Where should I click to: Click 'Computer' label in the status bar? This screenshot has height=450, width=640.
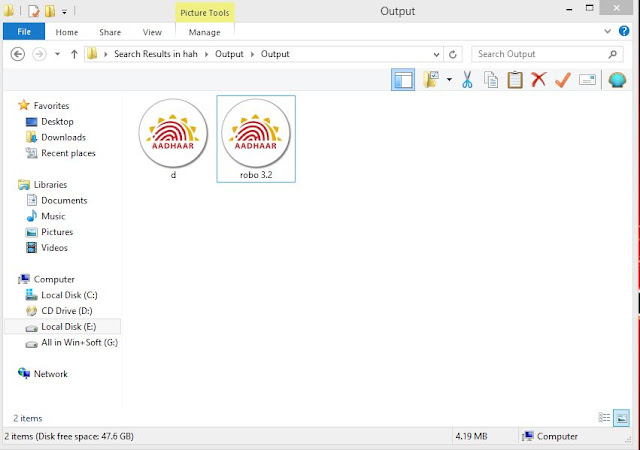click(x=557, y=436)
